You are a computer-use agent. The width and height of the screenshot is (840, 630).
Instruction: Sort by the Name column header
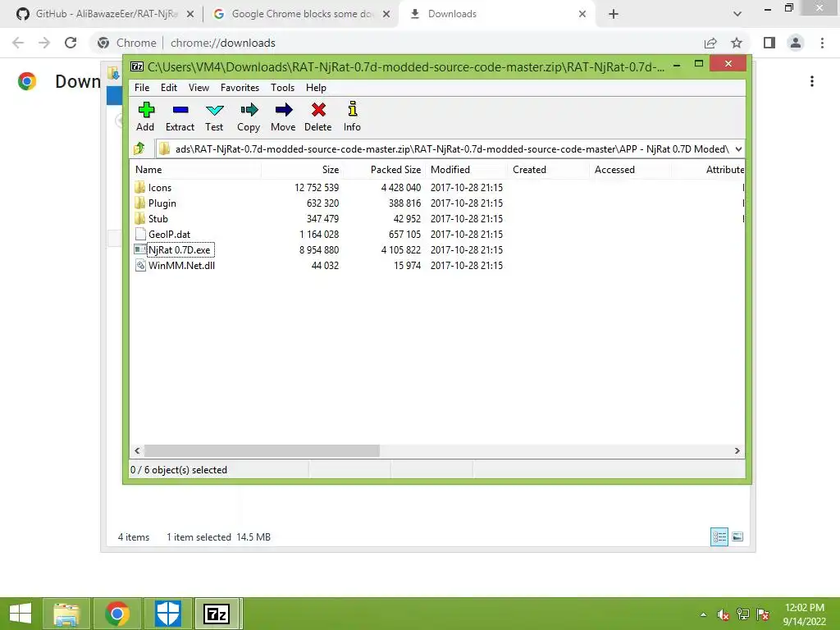[195, 170]
